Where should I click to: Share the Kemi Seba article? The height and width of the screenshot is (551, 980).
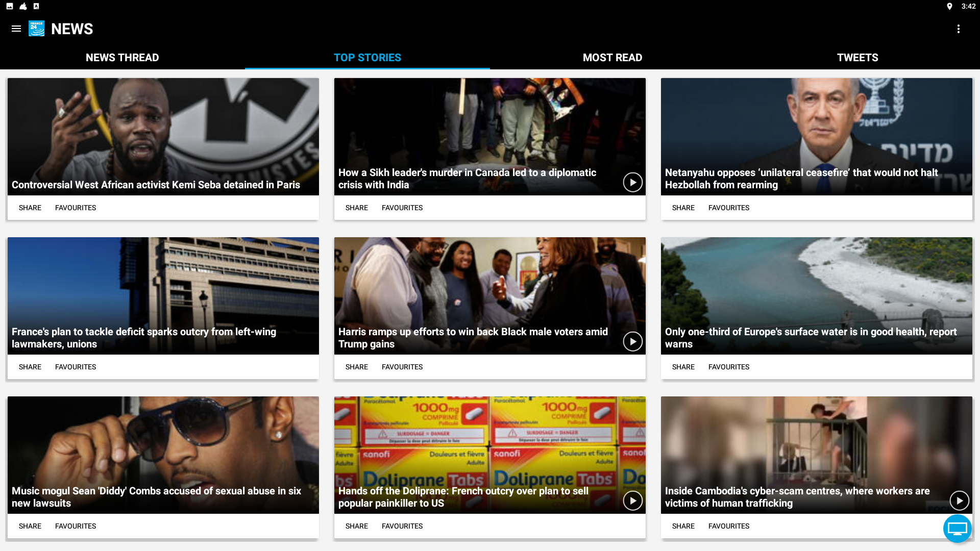tap(30, 208)
